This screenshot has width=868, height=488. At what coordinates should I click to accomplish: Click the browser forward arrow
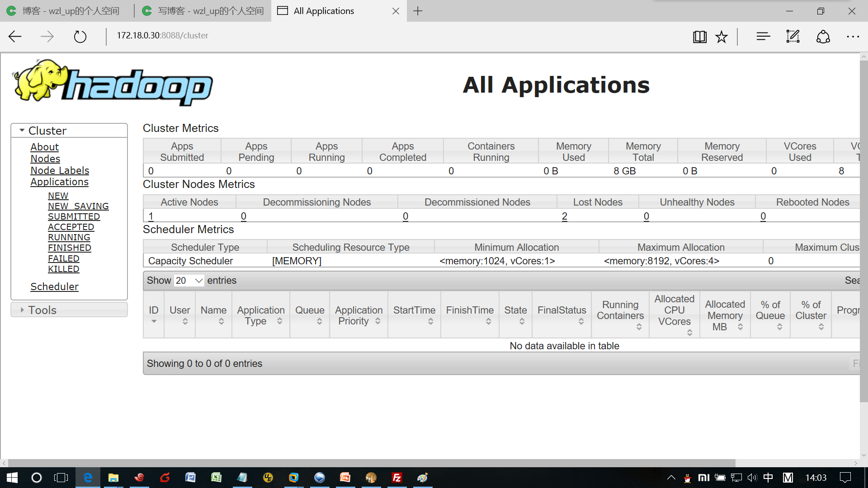coord(47,36)
